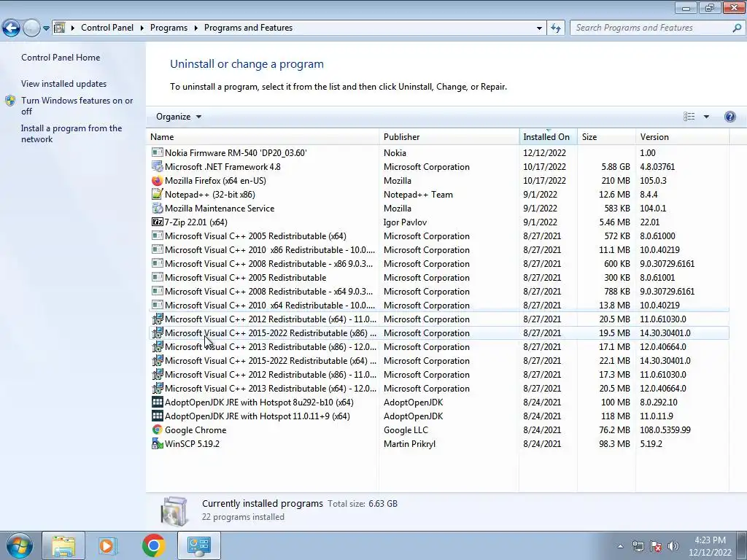Select the WinSCP 5.19.2 icon
Screen dimensions: 747x560
click(x=158, y=443)
